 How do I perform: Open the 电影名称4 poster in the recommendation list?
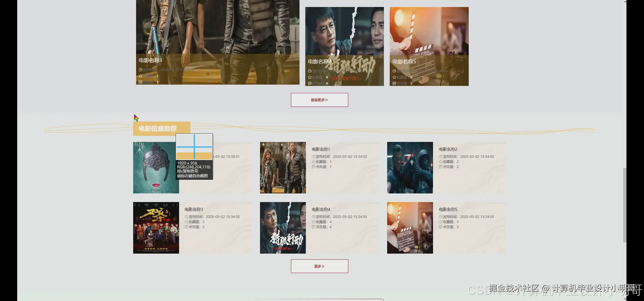point(283,228)
